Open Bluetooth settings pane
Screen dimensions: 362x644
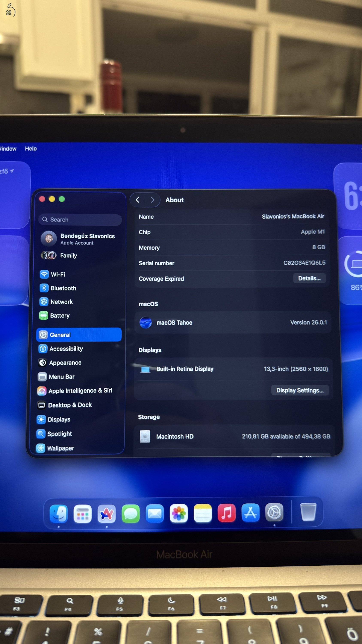63,288
